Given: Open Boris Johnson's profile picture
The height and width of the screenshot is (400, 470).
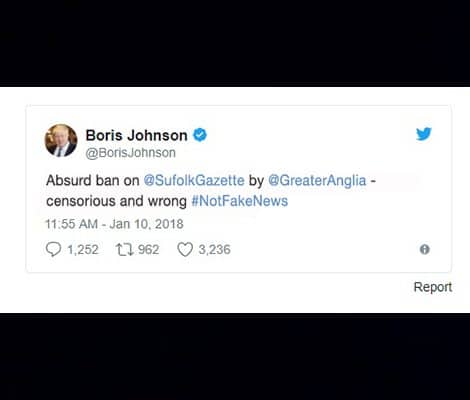Looking at the screenshot, I should (61, 140).
